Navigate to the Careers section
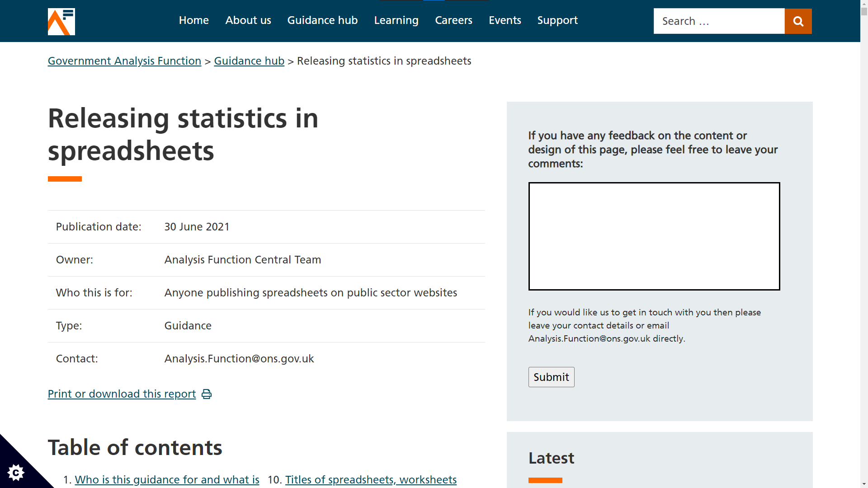The width and height of the screenshot is (868, 488). pos(453,20)
